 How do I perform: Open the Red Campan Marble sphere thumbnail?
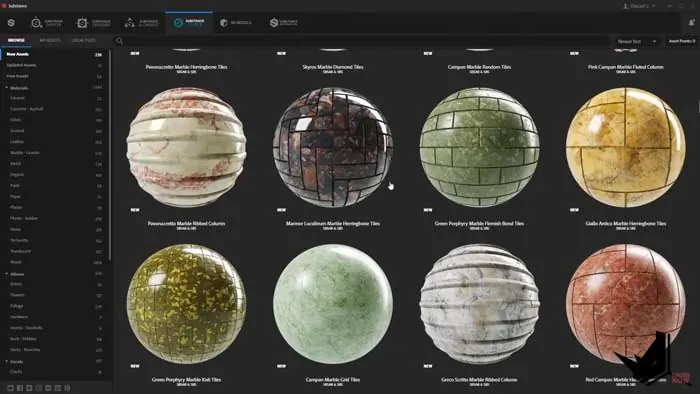point(625,303)
